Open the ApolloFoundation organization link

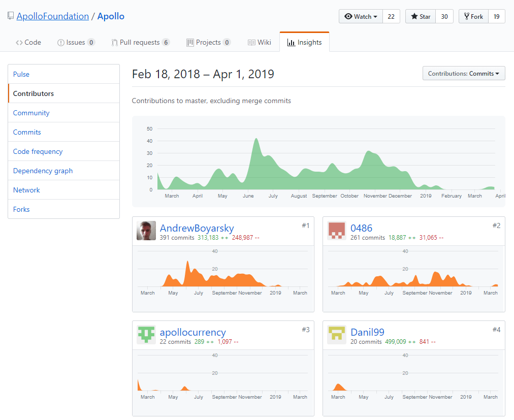click(x=53, y=16)
